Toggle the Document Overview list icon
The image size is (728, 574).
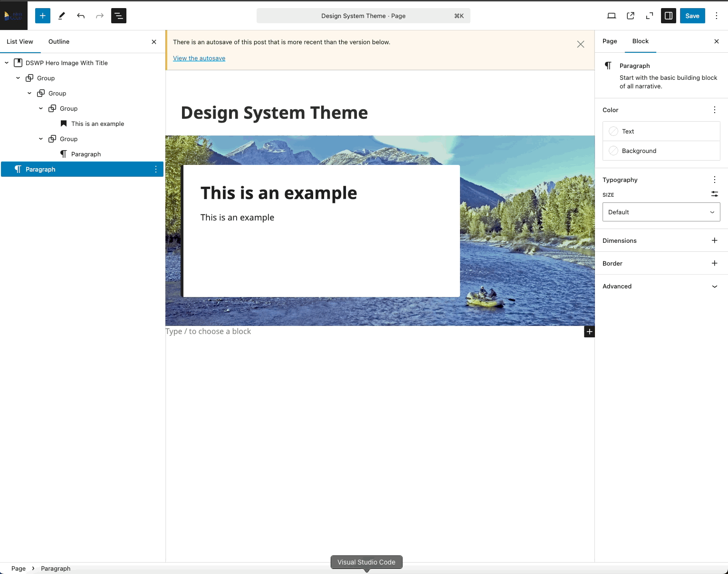coord(119,16)
